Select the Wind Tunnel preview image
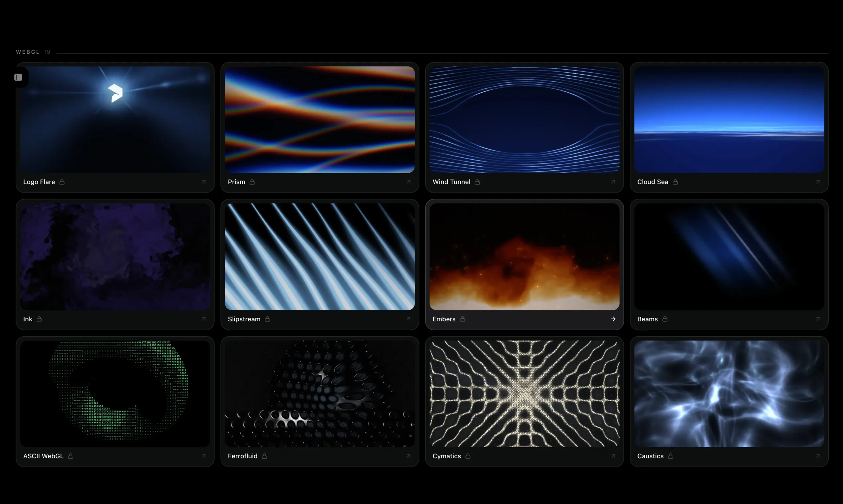Viewport: 843px width, 504px height. (524, 120)
